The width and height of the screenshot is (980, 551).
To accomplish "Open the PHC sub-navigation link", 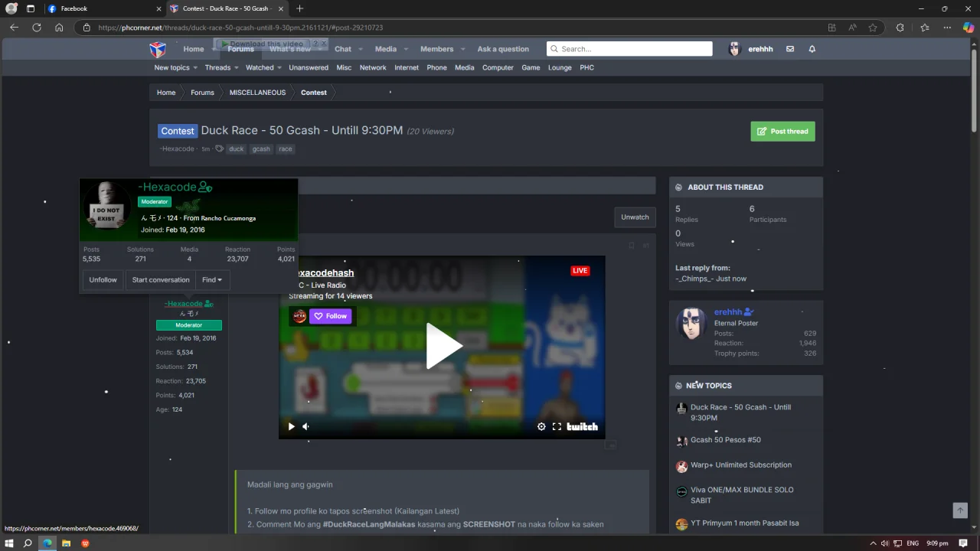I will 586,67.
